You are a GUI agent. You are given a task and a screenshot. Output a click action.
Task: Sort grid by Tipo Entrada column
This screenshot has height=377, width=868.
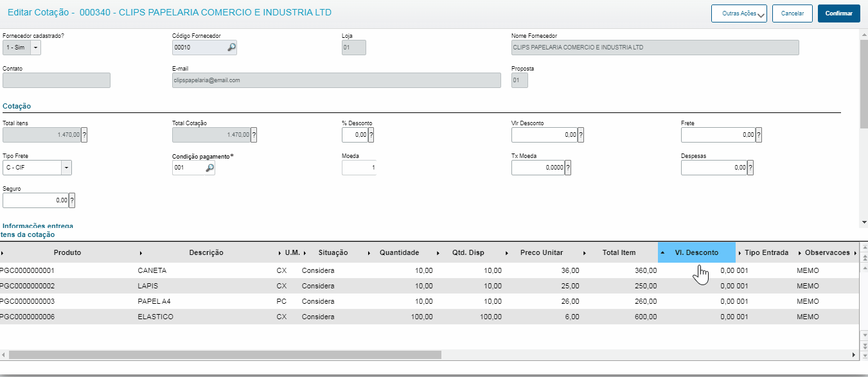click(x=766, y=252)
